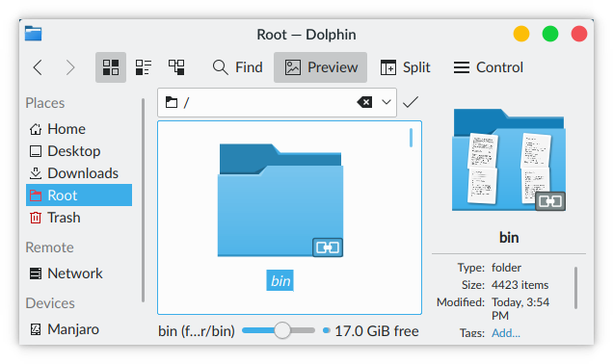Click the Places panel scrollbar
This screenshot has width=613, height=364.
(143, 200)
